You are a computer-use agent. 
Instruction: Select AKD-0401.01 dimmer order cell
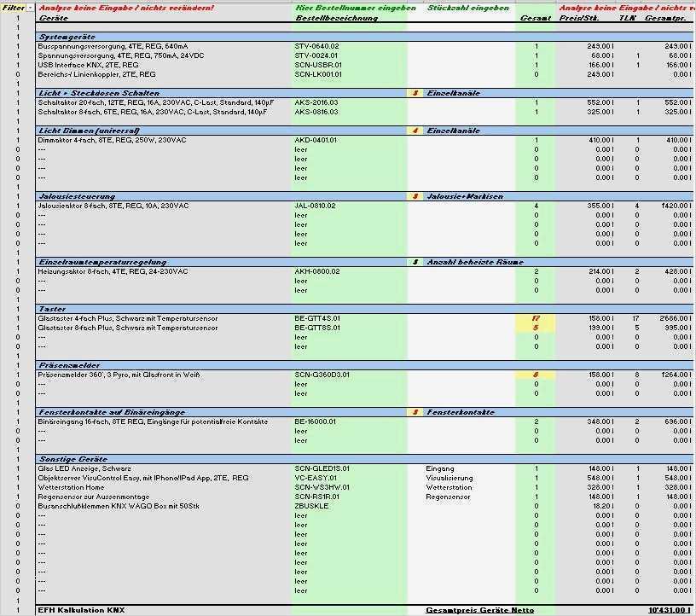(x=350, y=140)
